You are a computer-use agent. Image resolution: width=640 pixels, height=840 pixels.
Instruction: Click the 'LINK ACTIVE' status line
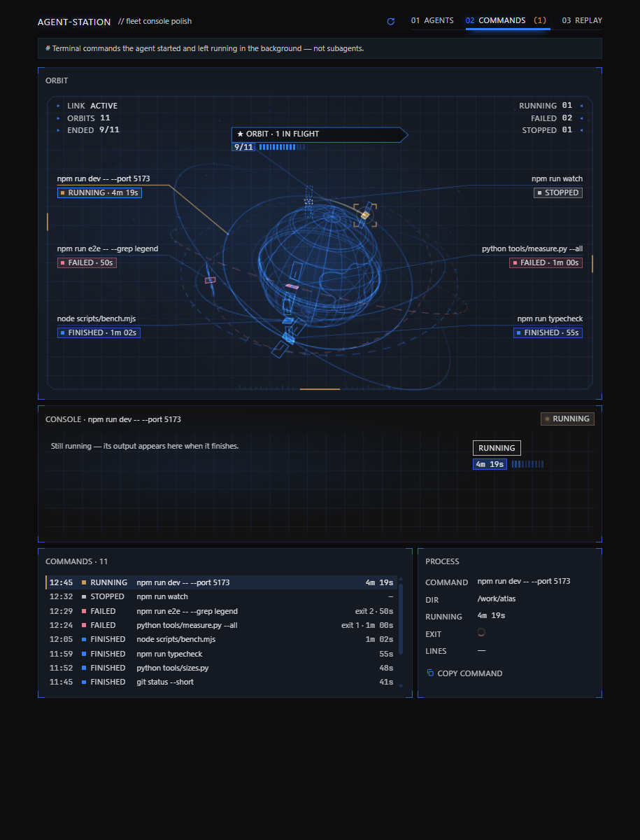(87, 106)
